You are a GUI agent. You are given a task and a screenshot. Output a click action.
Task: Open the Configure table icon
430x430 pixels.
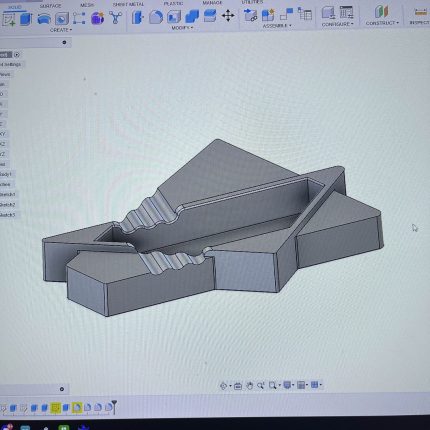click(x=347, y=13)
